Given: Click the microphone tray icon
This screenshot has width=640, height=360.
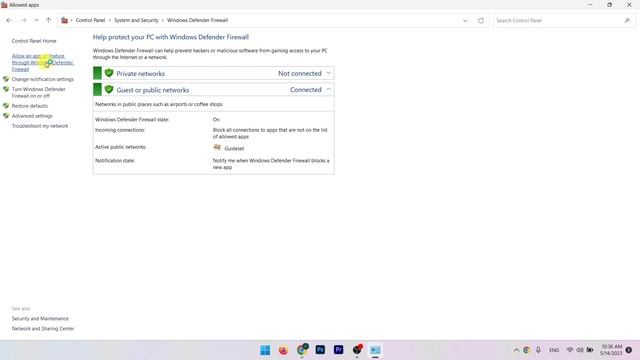Looking at the screenshot, I should click(x=538, y=350).
